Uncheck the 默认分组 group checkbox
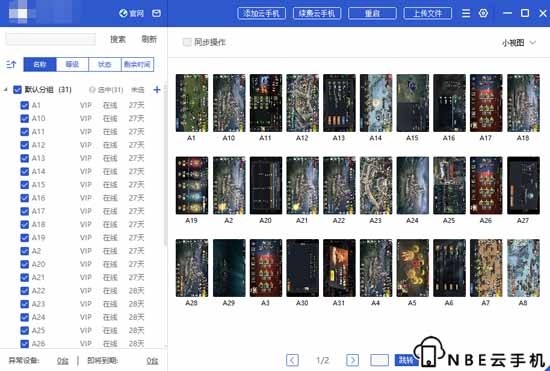The width and height of the screenshot is (550, 371). click(17, 90)
